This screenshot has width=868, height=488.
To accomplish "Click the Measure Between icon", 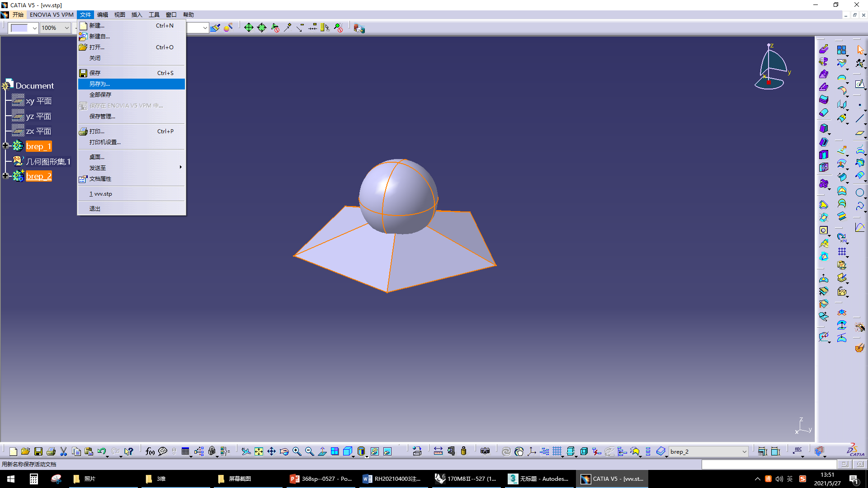I will point(438,451).
